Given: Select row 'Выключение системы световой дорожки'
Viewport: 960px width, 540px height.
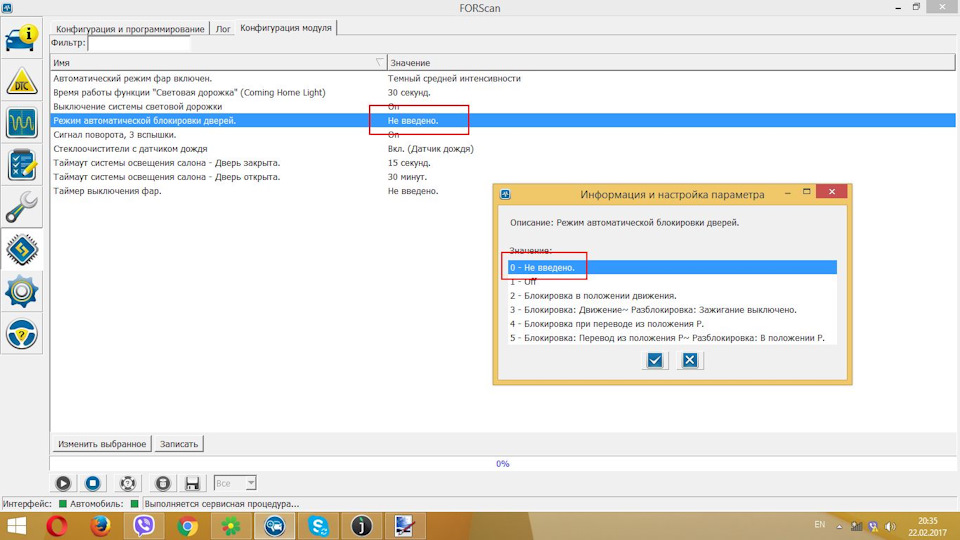Looking at the screenshot, I should (x=503, y=107).
